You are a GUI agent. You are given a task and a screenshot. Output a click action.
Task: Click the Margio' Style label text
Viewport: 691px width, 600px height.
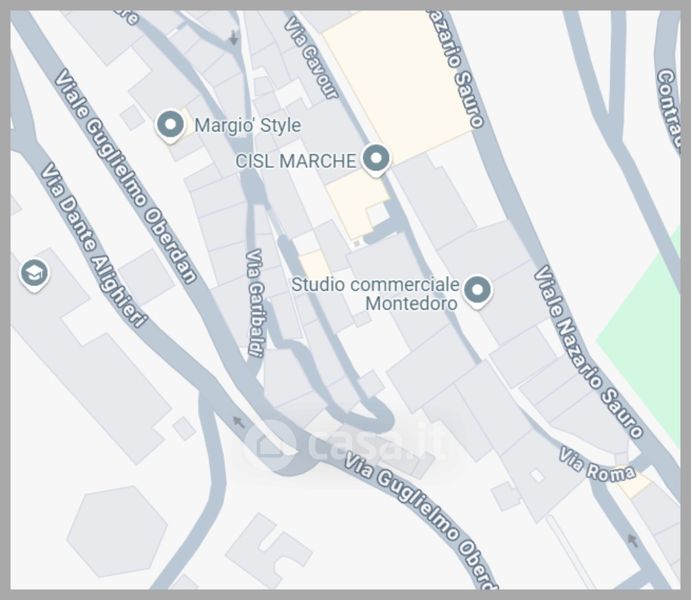click(x=248, y=126)
